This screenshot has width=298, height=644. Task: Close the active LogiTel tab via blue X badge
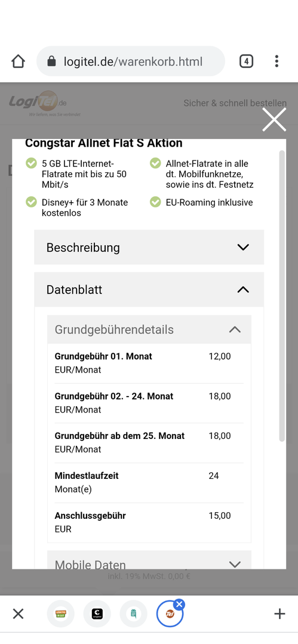(x=179, y=604)
